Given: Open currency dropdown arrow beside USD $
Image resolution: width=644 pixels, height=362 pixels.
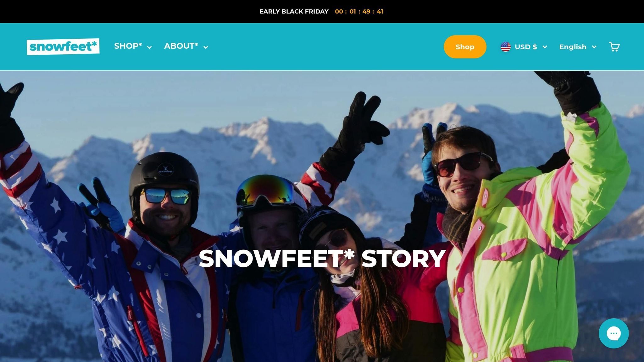Looking at the screenshot, I should [x=545, y=47].
